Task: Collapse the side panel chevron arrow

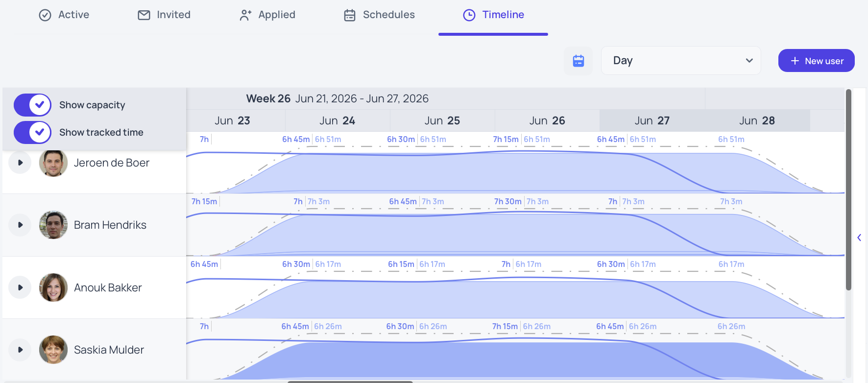Action: coord(859,238)
